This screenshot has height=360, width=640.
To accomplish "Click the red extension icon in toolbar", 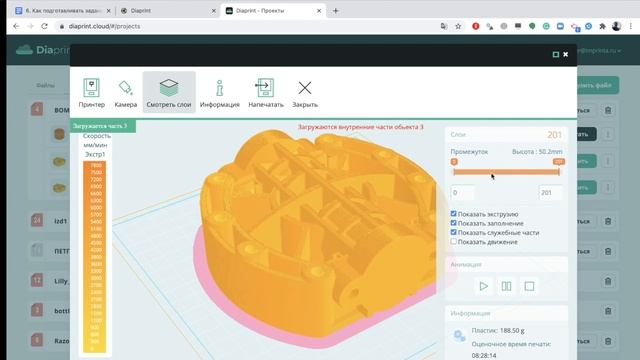I will pos(476,26).
